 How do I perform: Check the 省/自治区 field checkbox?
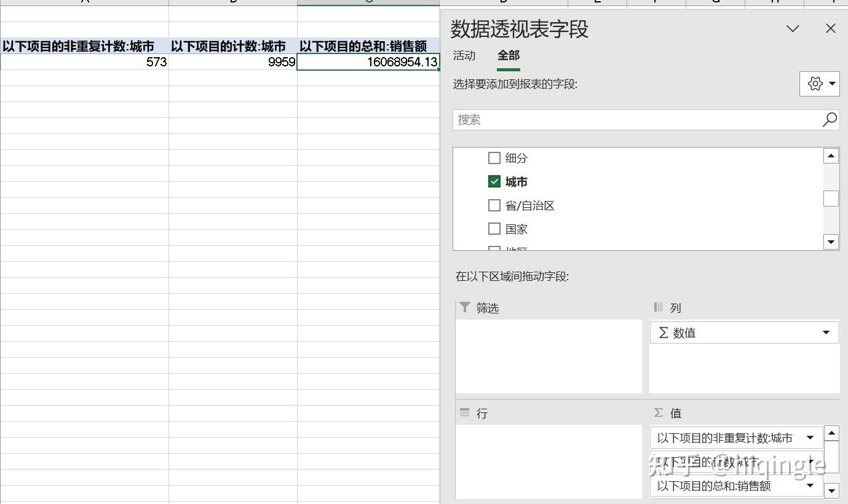coord(494,205)
